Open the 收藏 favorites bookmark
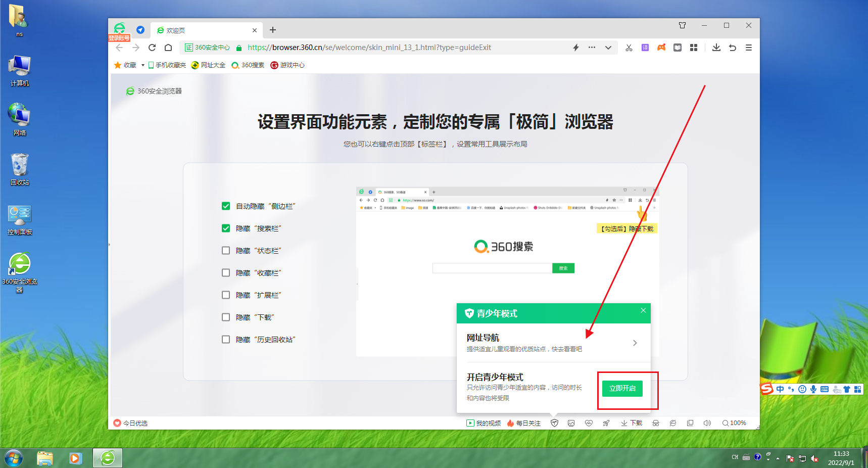Image resolution: width=868 pixels, height=468 pixels. click(125, 65)
